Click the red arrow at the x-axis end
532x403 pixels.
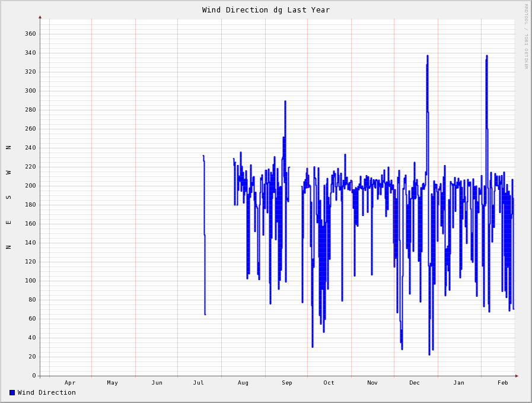517,376
